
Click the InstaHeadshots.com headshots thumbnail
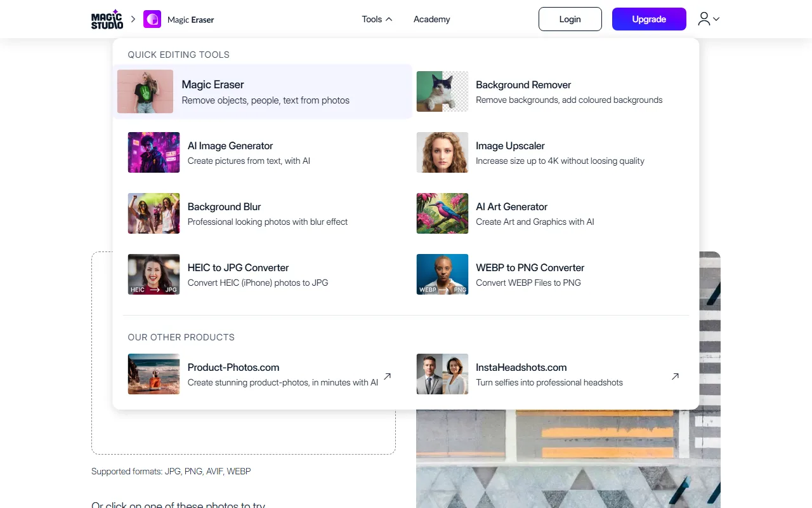pyautogui.click(x=442, y=374)
